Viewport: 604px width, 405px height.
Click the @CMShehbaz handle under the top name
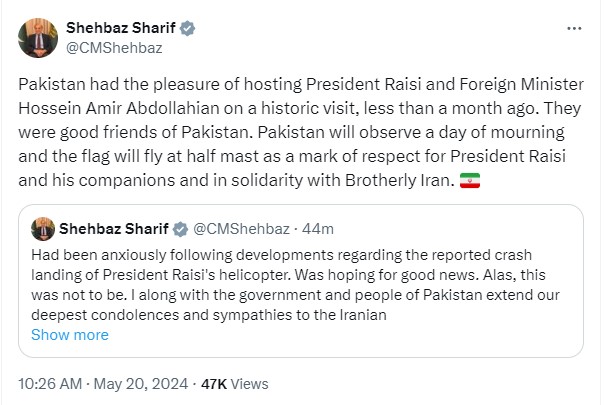click(x=113, y=47)
